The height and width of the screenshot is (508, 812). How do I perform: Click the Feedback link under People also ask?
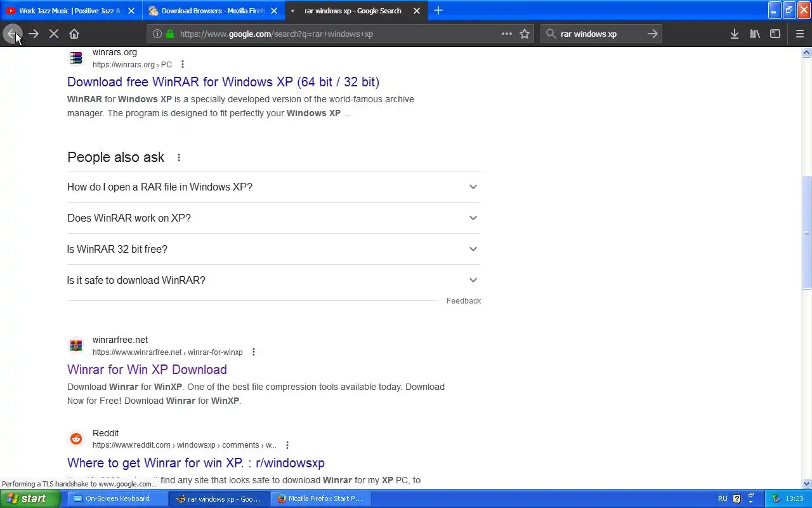click(x=464, y=301)
